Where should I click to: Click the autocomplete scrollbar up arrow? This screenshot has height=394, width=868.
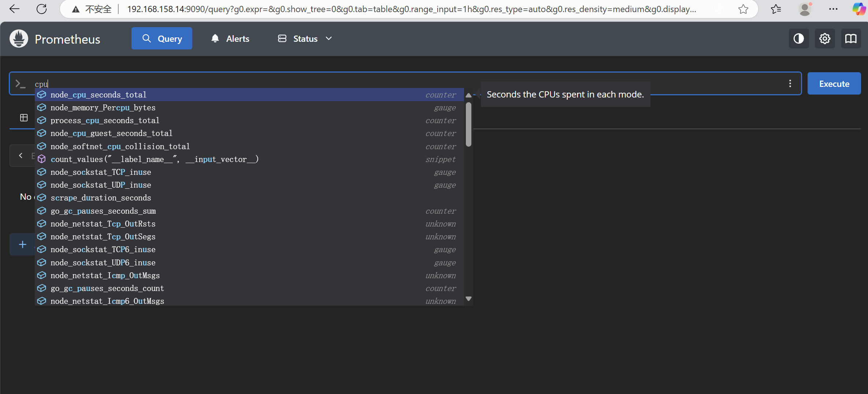468,95
